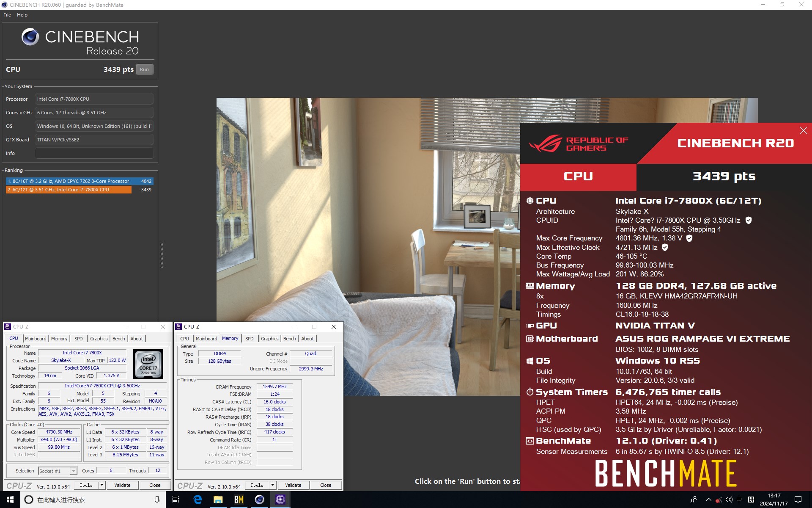Expand Tools dropdown arrow in right CPU-Z
The image size is (812, 508).
pos(272,485)
